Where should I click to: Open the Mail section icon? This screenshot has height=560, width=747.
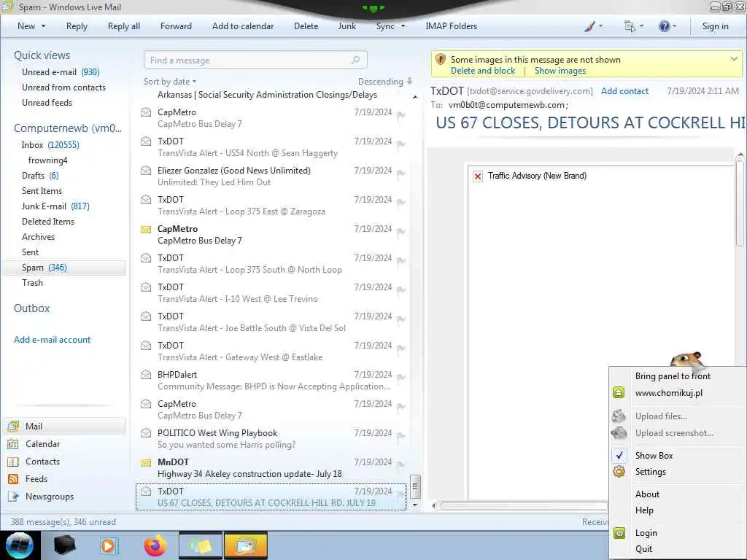pos(13,426)
